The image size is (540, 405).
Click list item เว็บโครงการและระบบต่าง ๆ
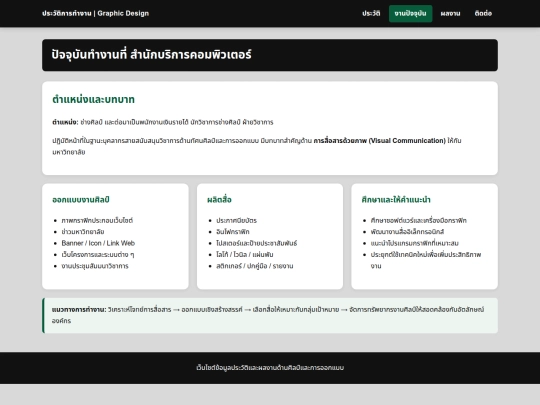[x=98, y=255]
